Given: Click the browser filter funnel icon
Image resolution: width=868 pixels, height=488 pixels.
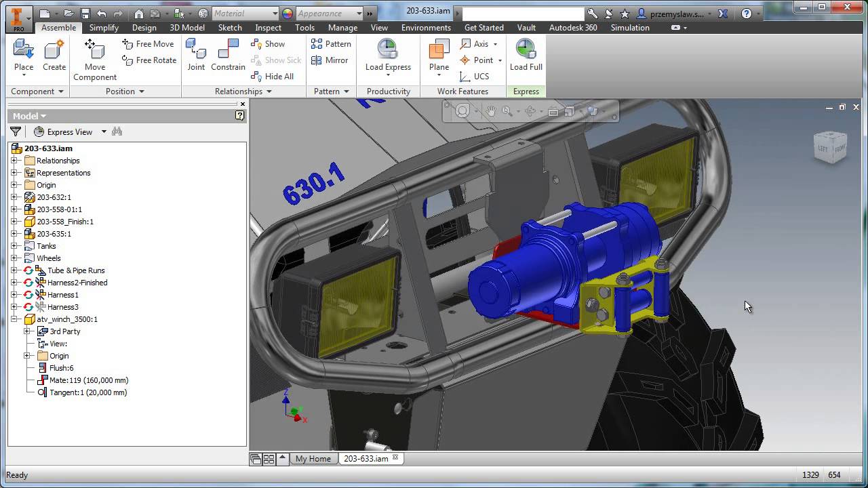Looking at the screenshot, I should [16, 131].
